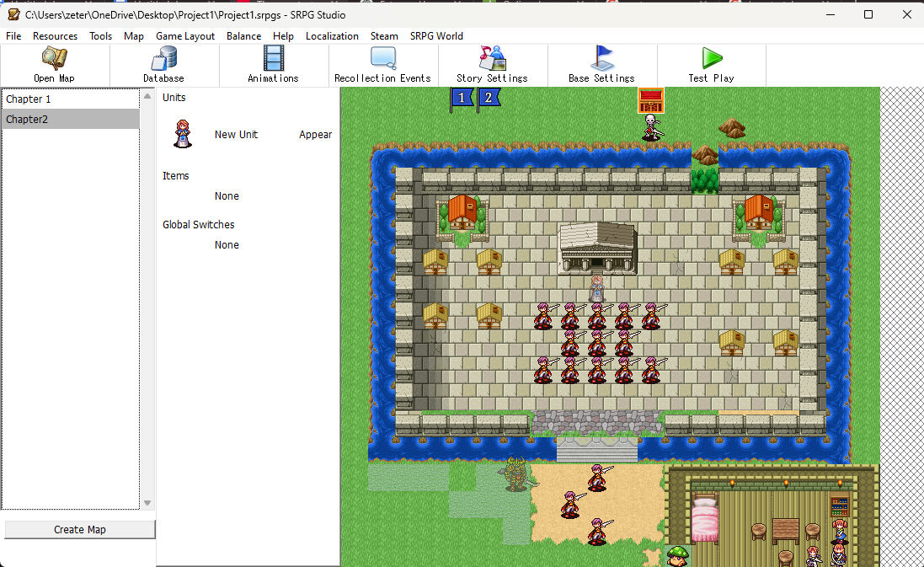Click the New Unit label
The height and width of the screenshot is (567, 924).
(x=236, y=135)
